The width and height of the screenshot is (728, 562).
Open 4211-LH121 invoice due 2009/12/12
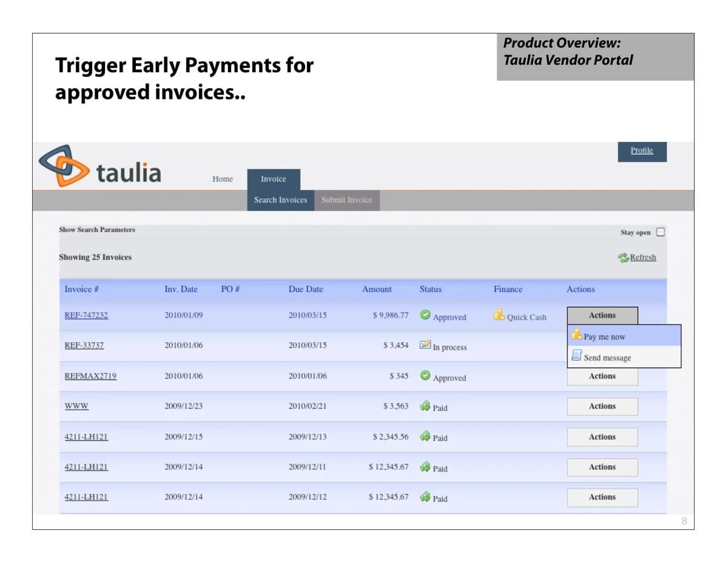pos(86,497)
